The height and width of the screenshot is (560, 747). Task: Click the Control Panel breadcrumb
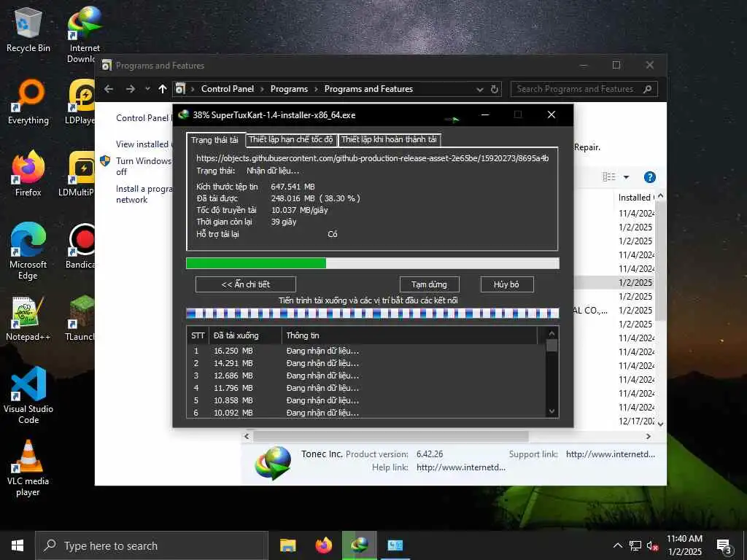[228, 89]
